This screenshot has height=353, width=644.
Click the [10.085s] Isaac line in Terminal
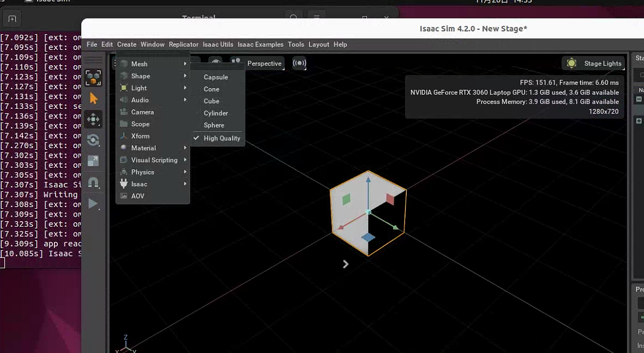tap(40, 254)
